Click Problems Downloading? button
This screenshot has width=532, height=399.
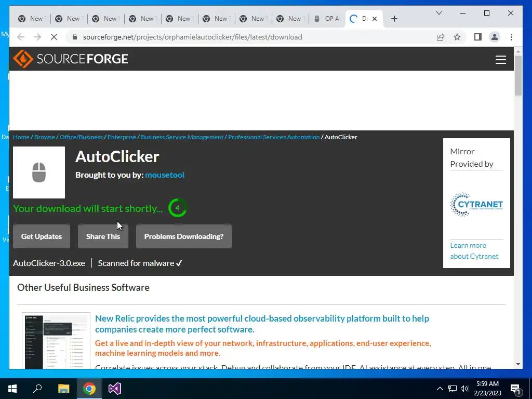[184, 236]
